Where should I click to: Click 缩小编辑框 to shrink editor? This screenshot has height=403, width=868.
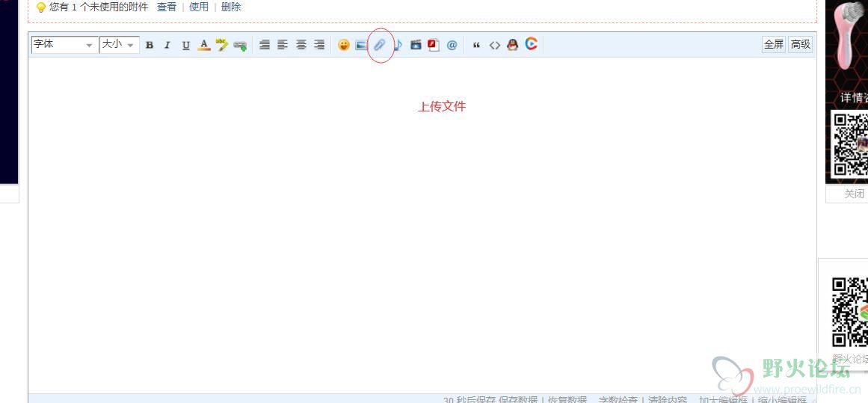(x=782, y=400)
